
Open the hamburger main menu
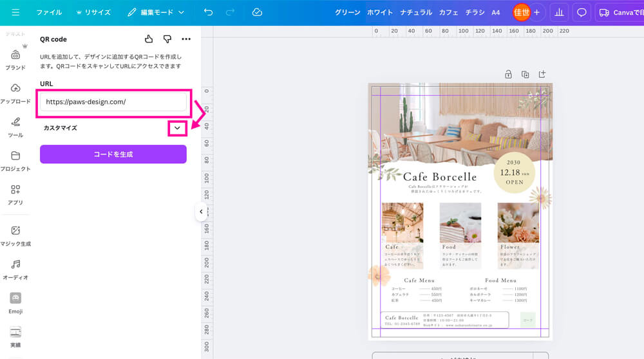[x=15, y=12]
